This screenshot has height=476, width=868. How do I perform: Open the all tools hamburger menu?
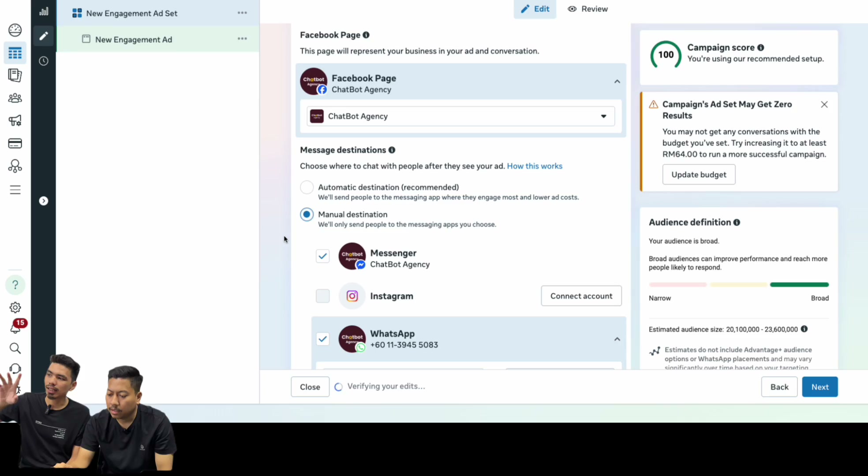[x=15, y=190]
